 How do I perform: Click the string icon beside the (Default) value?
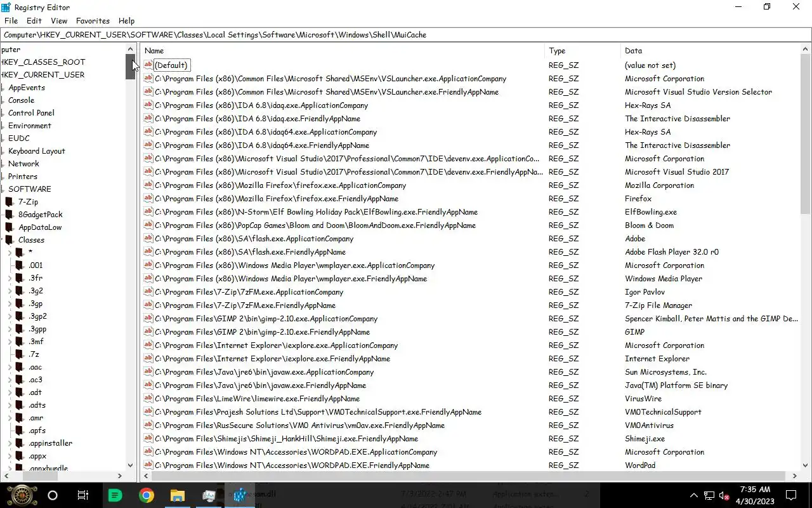pyautogui.click(x=148, y=65)
